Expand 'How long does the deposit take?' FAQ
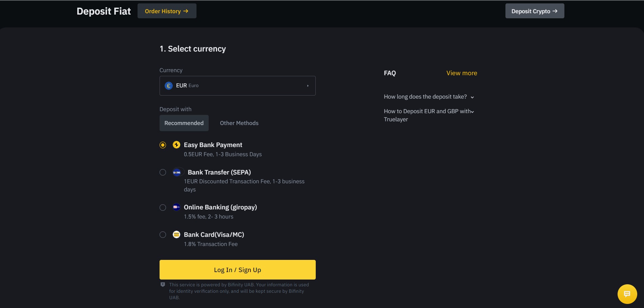 429,97
